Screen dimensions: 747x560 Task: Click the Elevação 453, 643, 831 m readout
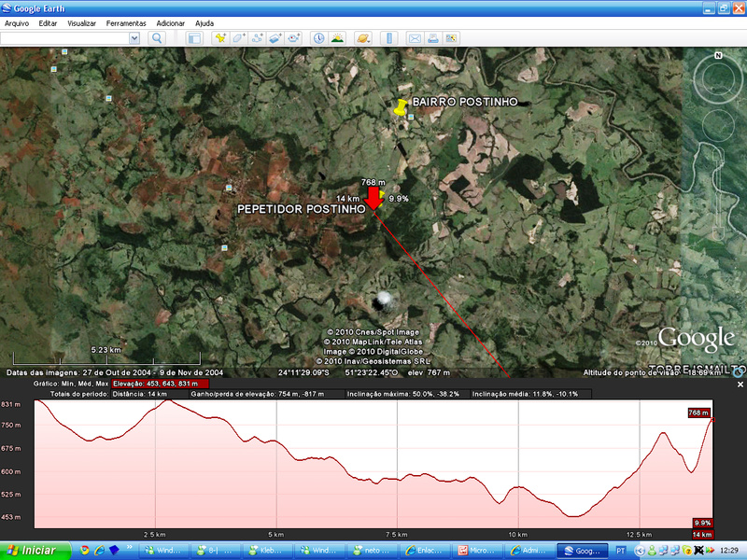[160, 384]
